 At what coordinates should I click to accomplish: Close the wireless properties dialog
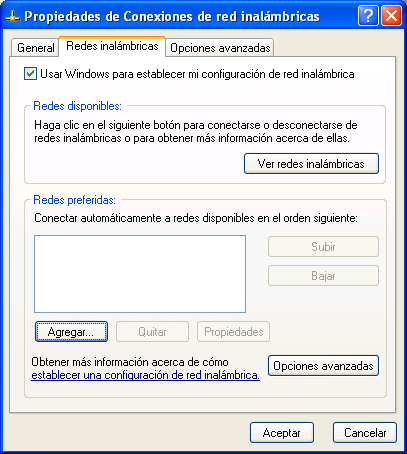(391, 16)
